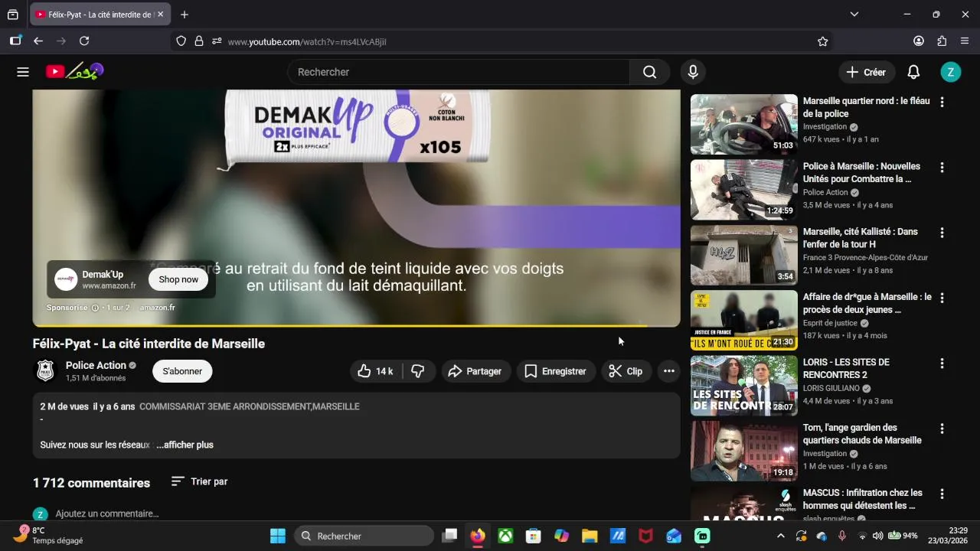980x551 pixels.
Task: Open Windows Start menu
Action: point(277,536)
